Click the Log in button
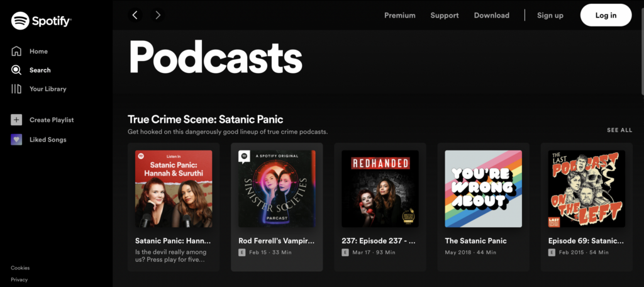The image size is (644, 287). click(606, 15)
